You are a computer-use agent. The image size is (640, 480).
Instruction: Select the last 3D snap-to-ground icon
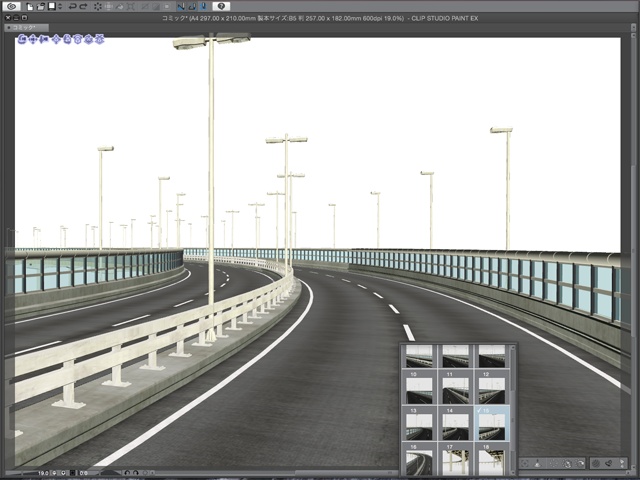(99, 39)
